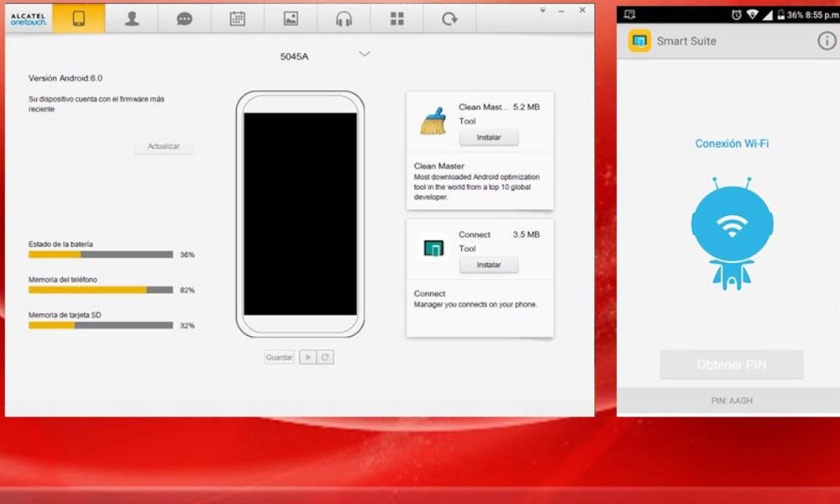Open the Messages tab icon
840x504 pixels.
(184, 18)
